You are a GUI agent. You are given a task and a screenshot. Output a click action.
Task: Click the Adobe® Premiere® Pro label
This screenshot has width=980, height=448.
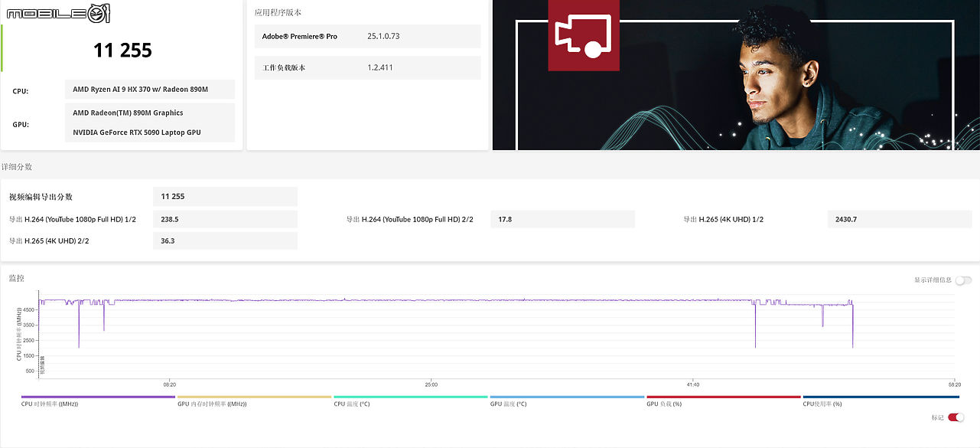tap(299, 36)
